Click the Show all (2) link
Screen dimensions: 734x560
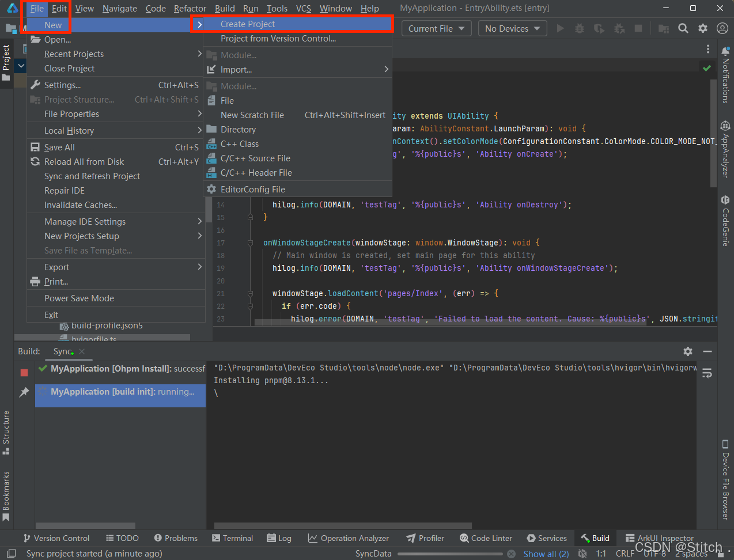point(546,554)
